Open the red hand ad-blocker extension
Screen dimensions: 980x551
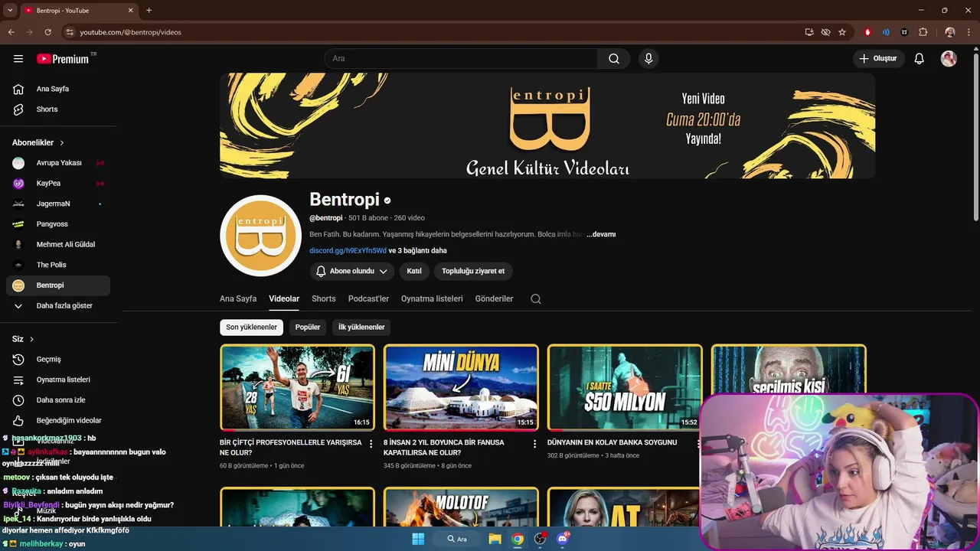[x=867, y=32]
